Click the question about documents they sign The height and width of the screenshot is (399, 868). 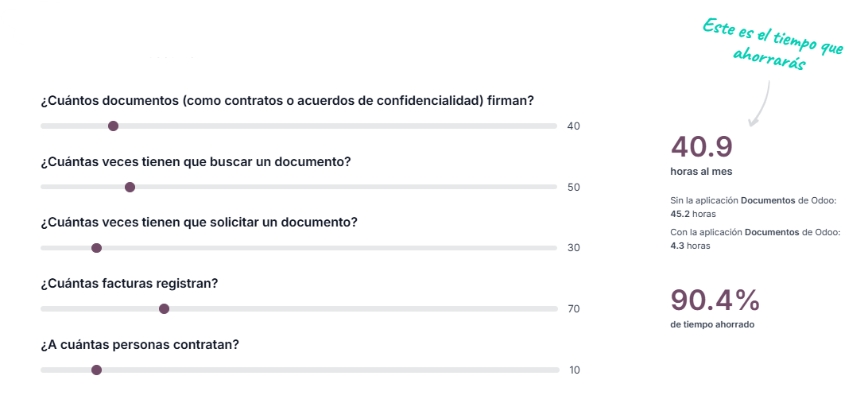coord(286,101)
